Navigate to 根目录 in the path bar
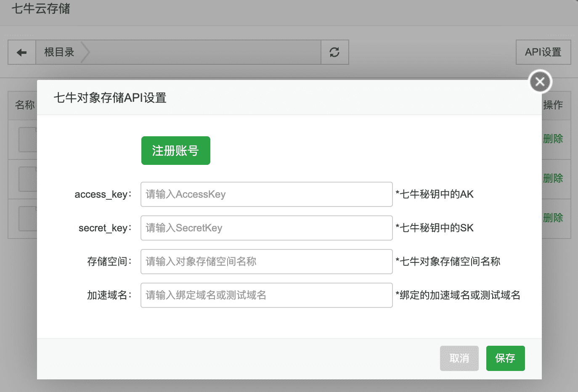 [x=59, y=52]
